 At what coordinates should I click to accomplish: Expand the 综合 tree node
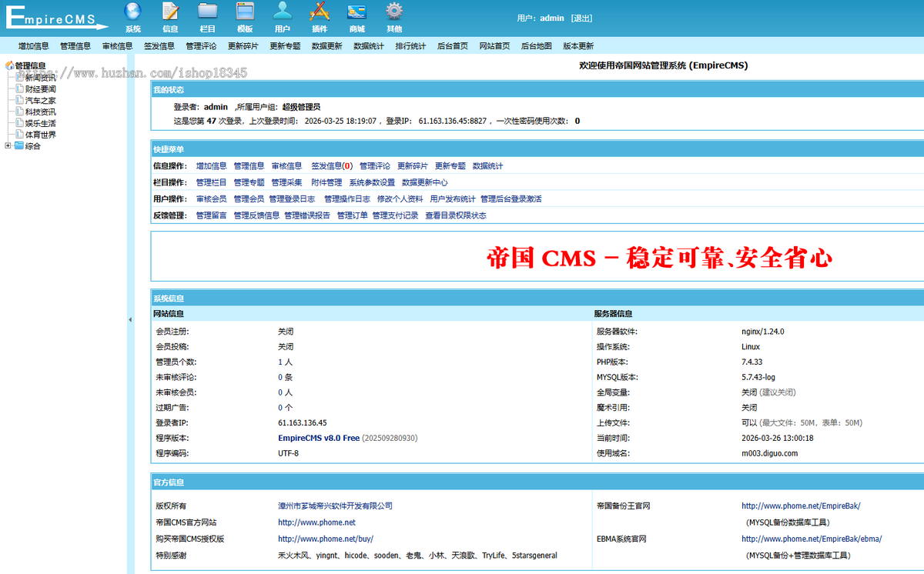pos(8,145)
